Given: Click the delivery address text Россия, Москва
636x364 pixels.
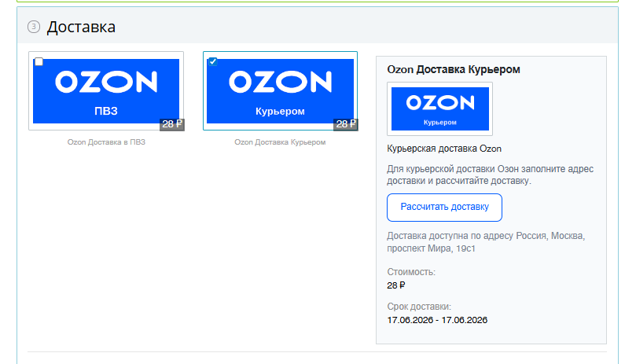Looking at the screenshot, I should pyautogui.click(x=486, y=242).
